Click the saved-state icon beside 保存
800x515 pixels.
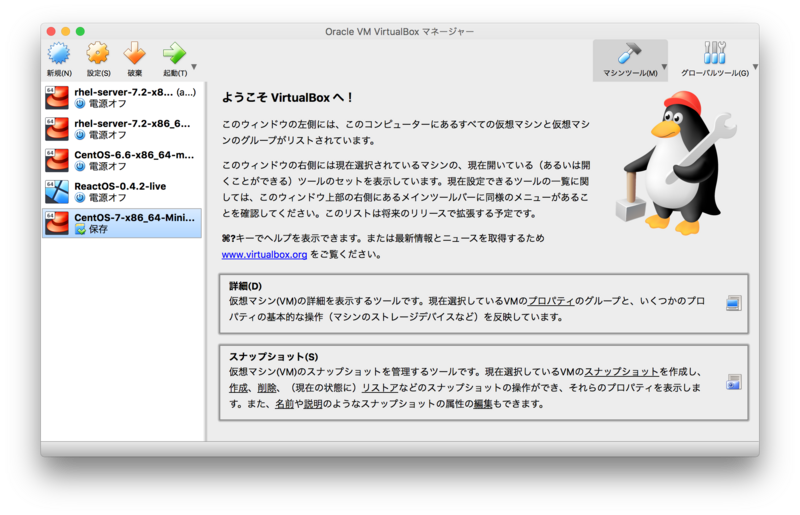coord(80,229)
